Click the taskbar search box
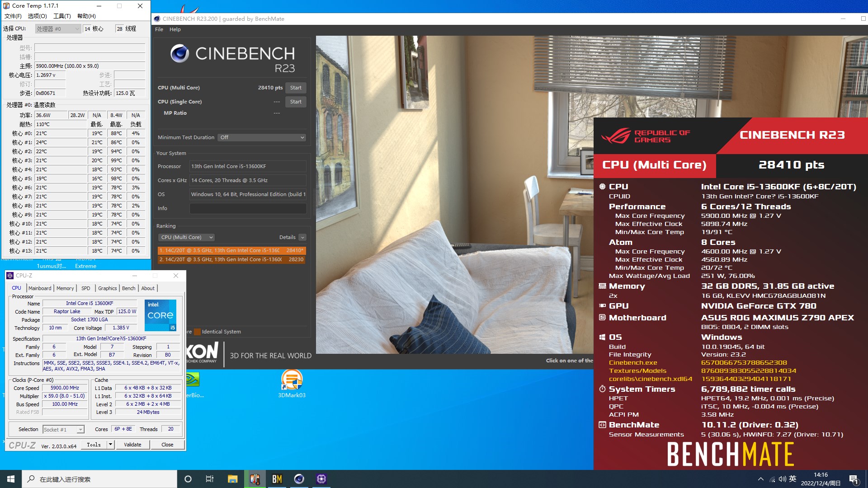The width and height of the screenshot is (868, 488). 99,479
